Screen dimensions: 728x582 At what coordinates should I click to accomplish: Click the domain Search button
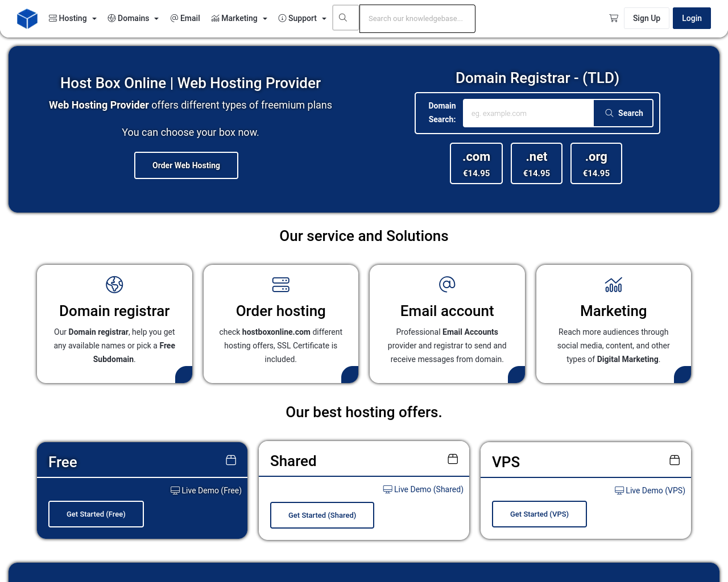(x=623, y=113)
